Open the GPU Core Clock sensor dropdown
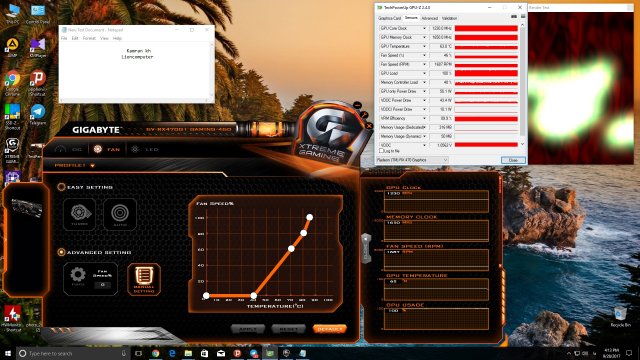This screenshot has width=640, height=360. click(x=424, y=28)
